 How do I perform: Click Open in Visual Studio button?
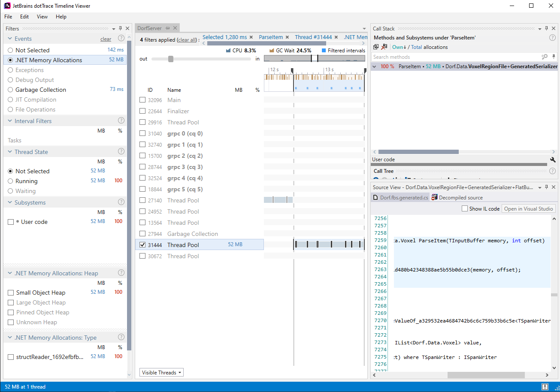[529, 209]
